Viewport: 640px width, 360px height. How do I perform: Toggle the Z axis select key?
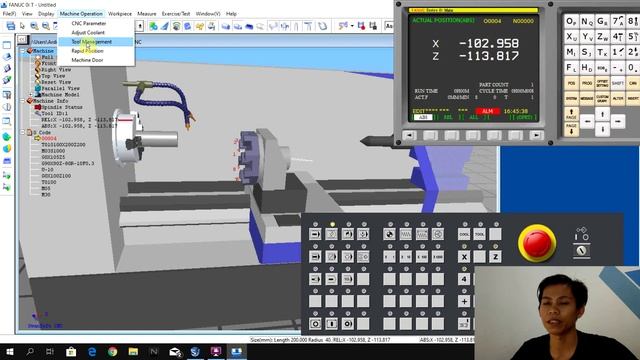[495, 257]
